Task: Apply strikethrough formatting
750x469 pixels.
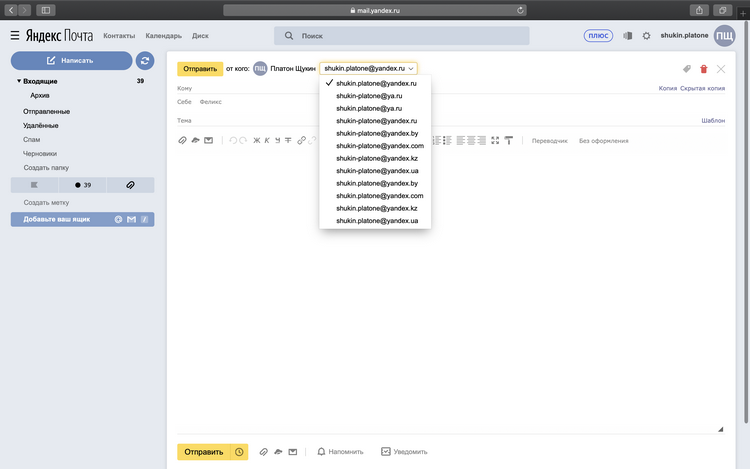Action: 288,141
